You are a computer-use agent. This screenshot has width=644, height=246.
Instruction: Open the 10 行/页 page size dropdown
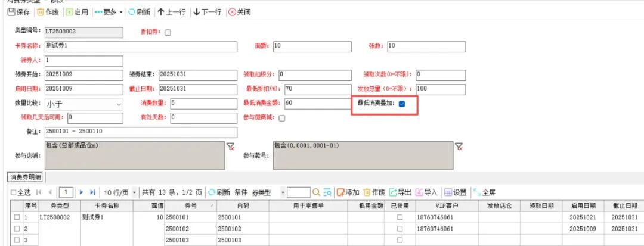point(120,192)
